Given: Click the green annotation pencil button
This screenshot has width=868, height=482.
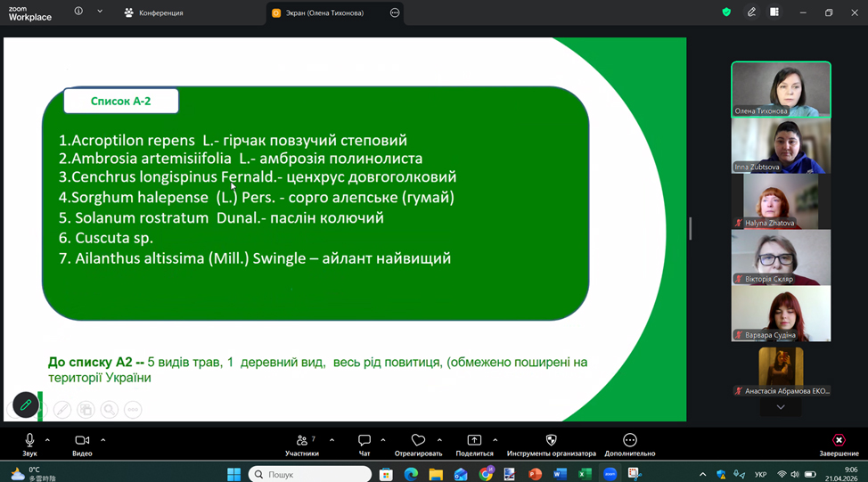Looking at the screenshot, I should click(x=26, y=405).
